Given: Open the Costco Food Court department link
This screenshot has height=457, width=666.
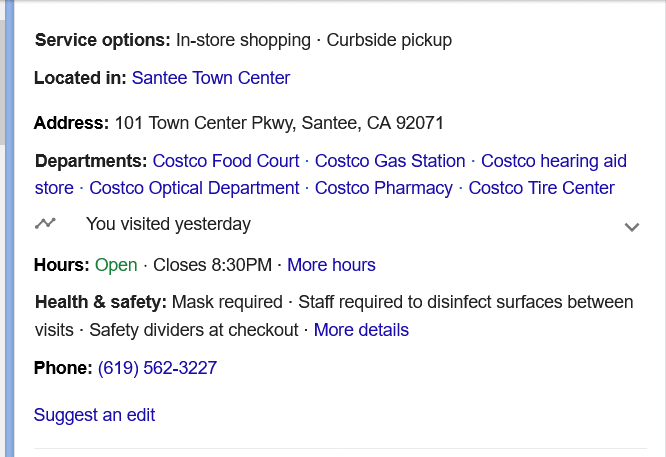Looking at the screenshot, I should pos(226,161).
